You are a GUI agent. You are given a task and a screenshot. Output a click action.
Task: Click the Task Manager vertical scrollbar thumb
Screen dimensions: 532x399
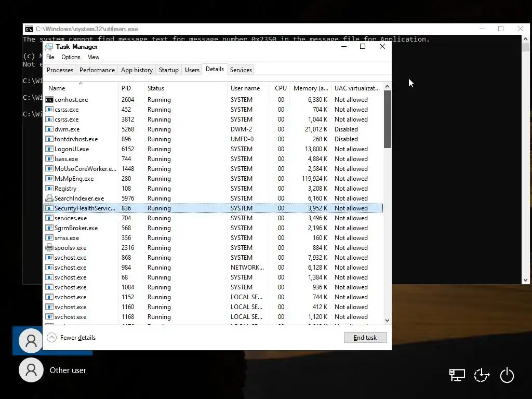pyautogui.click(x=387, y=119)
